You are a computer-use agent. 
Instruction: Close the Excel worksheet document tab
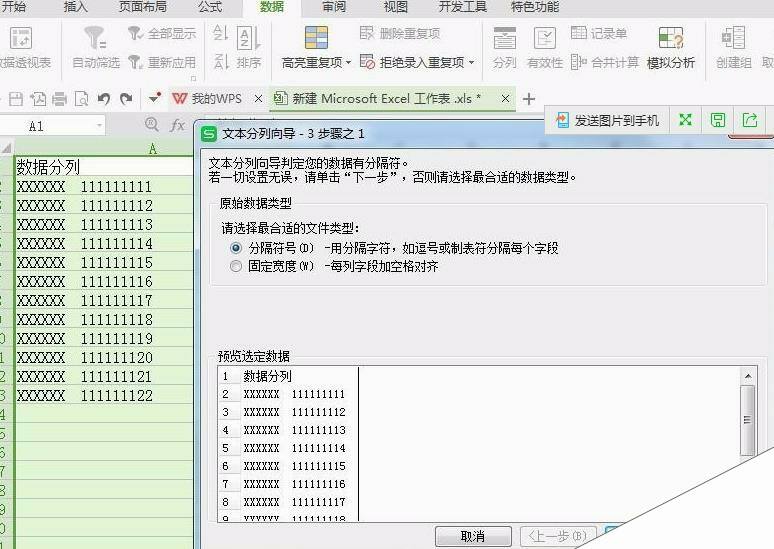pyautogui.click(x=505, y=99)
